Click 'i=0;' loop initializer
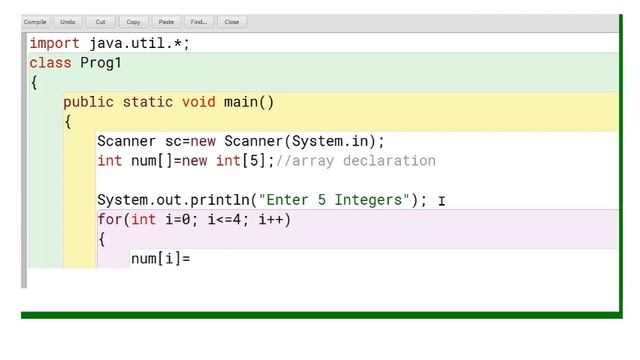640x360 pixels. [181, 220]
